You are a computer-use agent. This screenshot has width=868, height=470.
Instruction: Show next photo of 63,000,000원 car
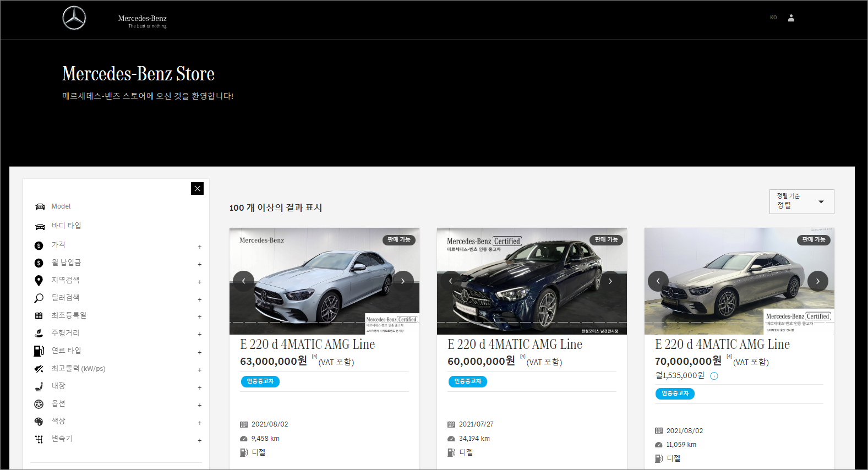[403, 281]
